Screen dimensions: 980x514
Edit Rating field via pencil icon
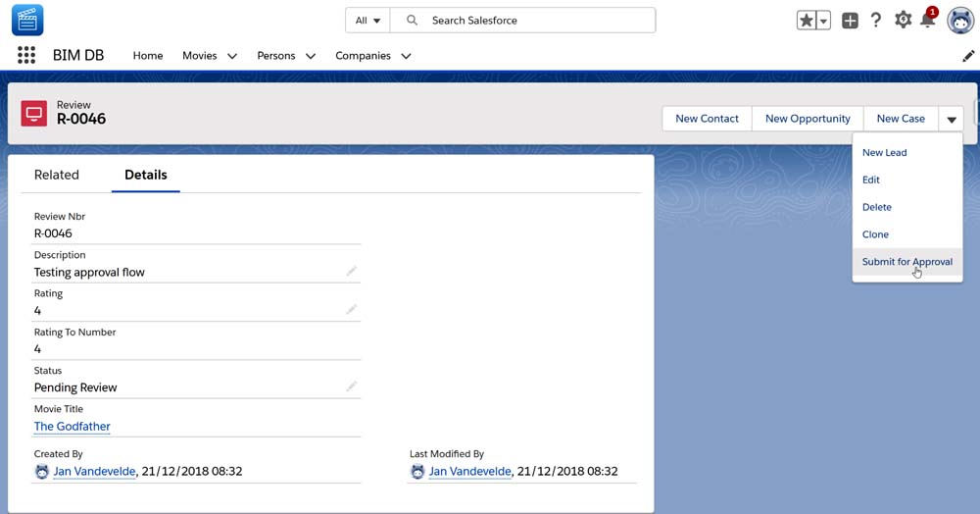351,310
